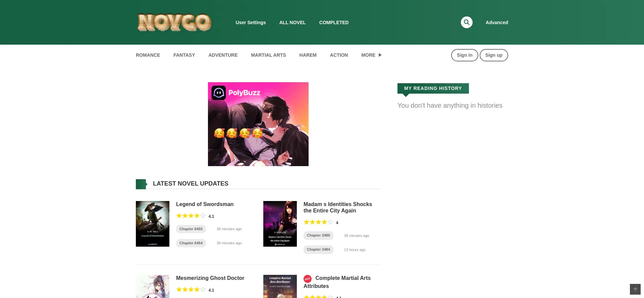Open Chapter 6455 of Legend of Swordsman
644x298 pixels.
[191, 229]
